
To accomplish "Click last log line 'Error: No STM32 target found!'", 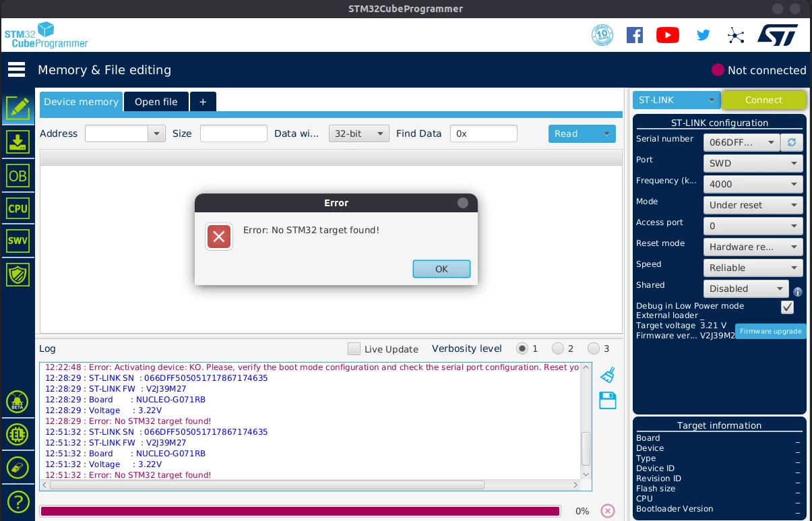I will tap(128, 475).
